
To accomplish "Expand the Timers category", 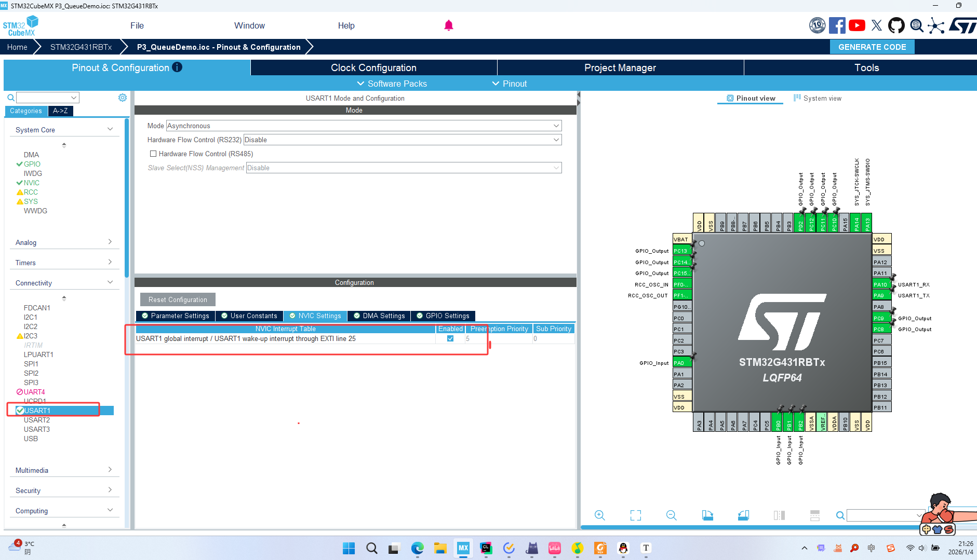I will pos(110,262).
